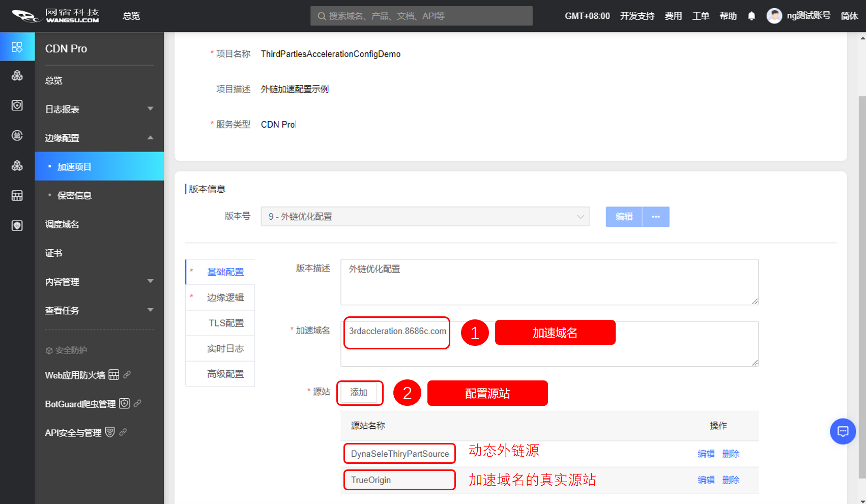Click the more options ellipsis button
The height and width of the screenshot is (504, 866).
pos(656,217)
